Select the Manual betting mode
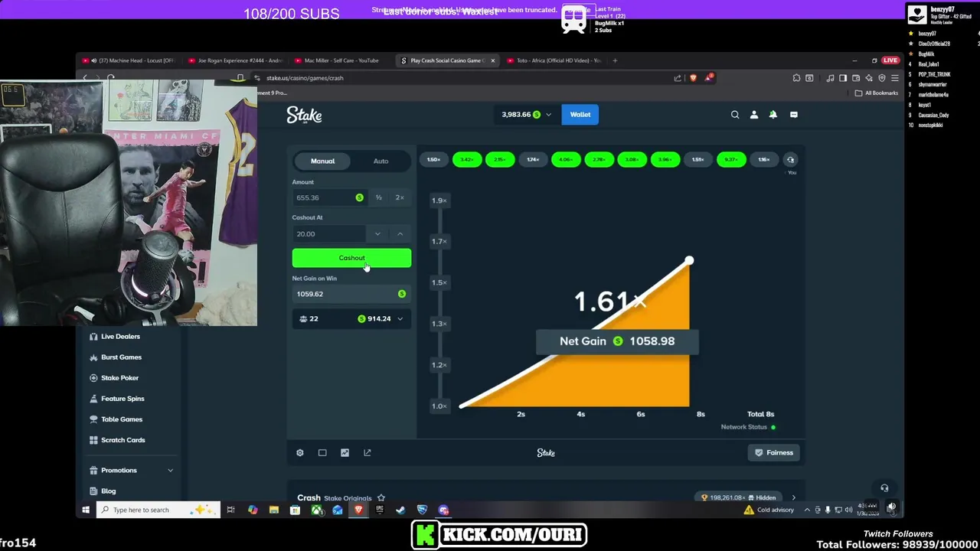The height and width of the screenshot is (551, 980). (x=322, y=161)
